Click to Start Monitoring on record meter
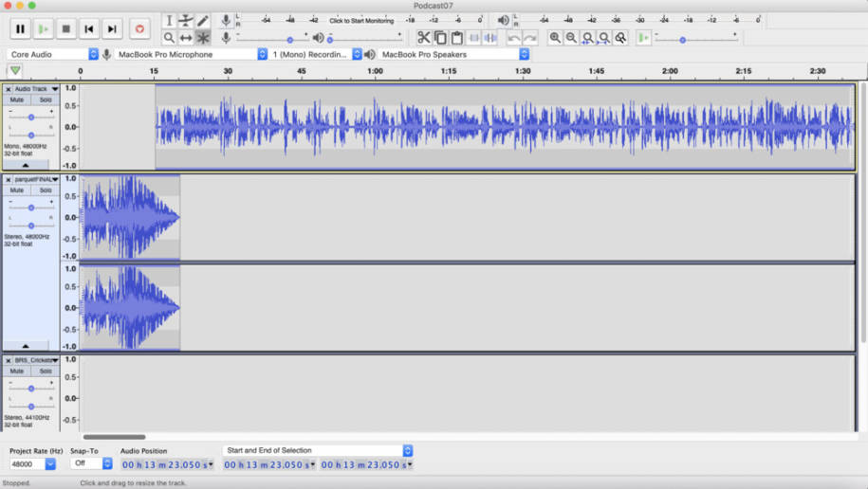 (361, 21)
